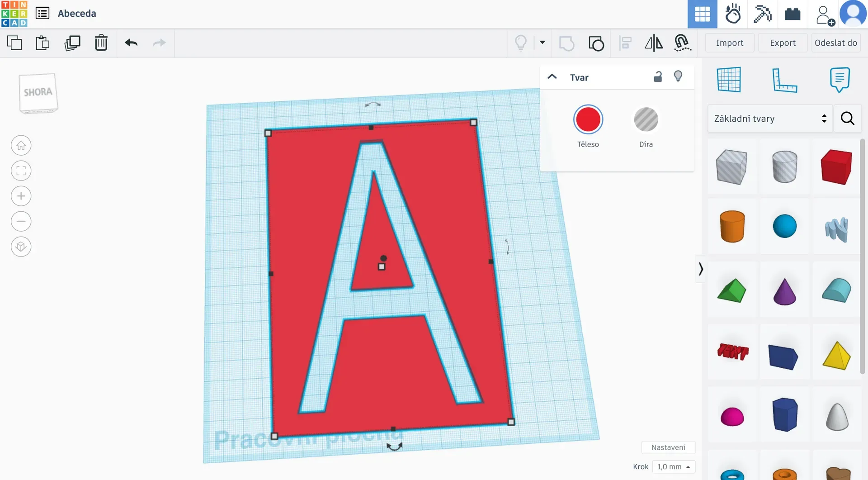868x480 pixels.
Task: Click the Import button
Action: point(729,43)
